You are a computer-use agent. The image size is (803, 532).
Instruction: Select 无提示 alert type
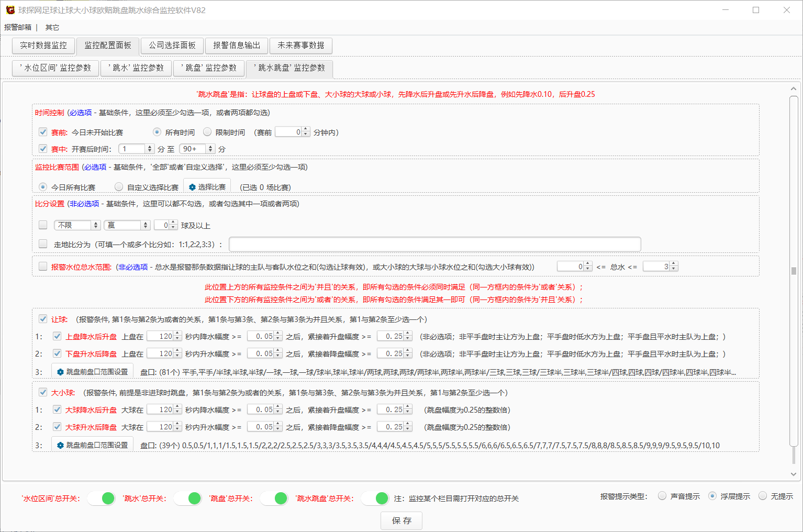pos(763,496)
